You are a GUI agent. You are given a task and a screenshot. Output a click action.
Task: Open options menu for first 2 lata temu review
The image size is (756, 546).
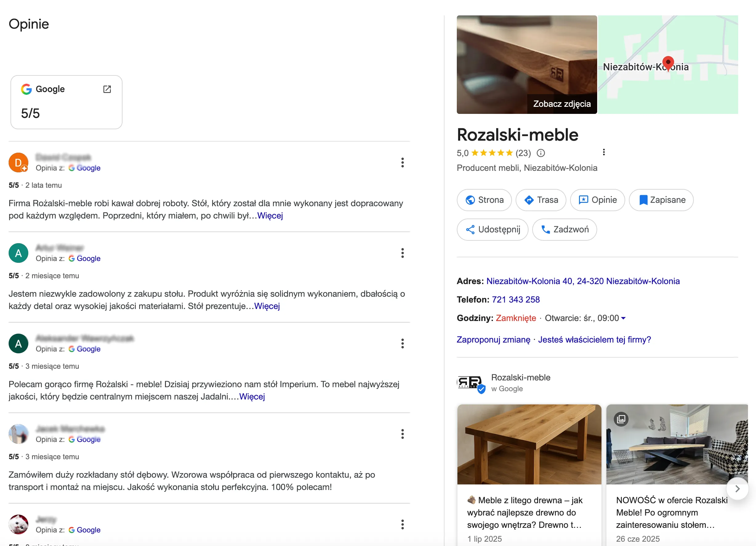tap(402, 162)
